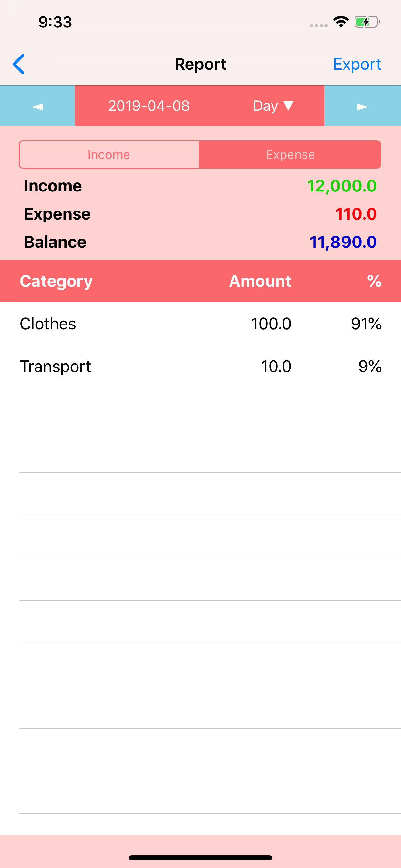This screenshot has width=401, height=868.
Task: Open date picker on 2019-04-08
Action: point(149,106)
